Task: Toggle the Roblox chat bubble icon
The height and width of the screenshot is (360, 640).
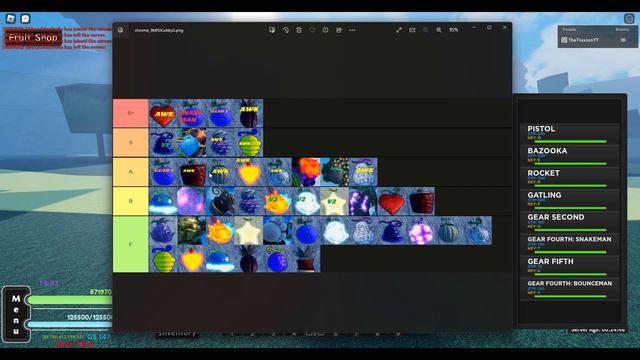Action: click(x=25, y=18)
